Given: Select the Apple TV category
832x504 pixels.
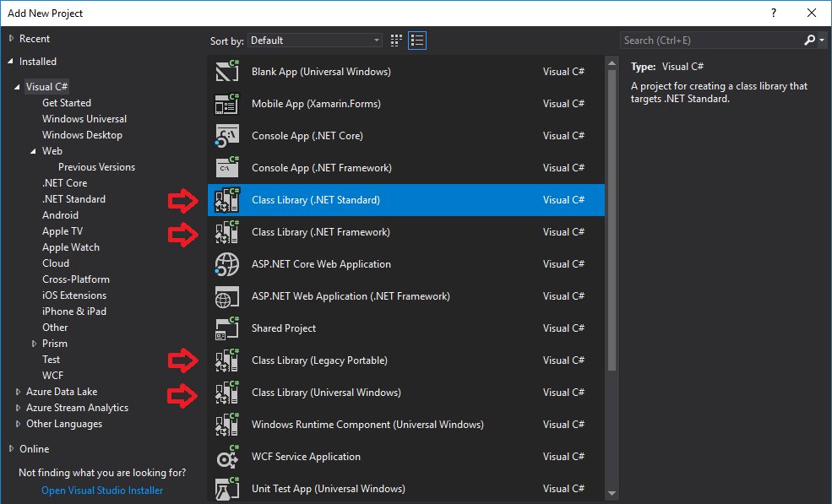Looking at the screenshot, I should click(63, 231).
